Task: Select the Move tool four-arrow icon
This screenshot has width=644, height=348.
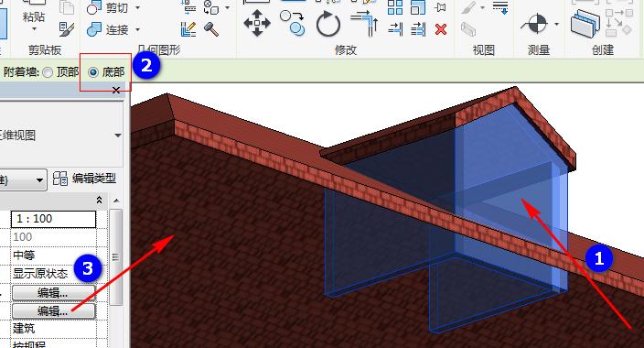Action: [x=257, y=23]
